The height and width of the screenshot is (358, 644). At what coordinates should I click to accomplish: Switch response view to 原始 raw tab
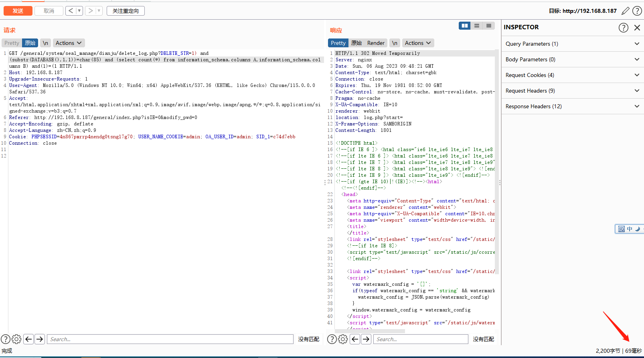356,43
